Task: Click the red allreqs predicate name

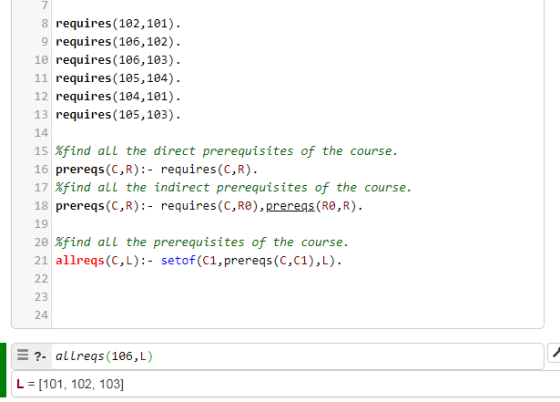Action: (x=79, y=261)
